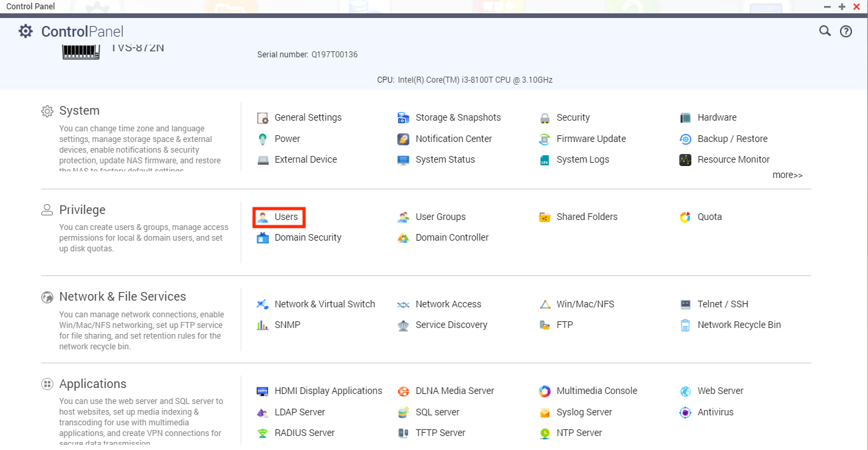Select the Shared Folders icon
The image size is (868, 450).
(545, 217)
